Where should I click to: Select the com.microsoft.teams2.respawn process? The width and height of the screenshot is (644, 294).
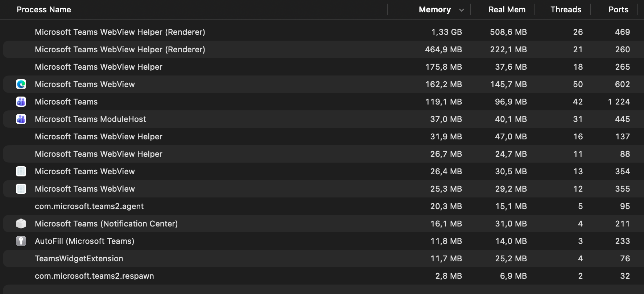coord(322,276)
